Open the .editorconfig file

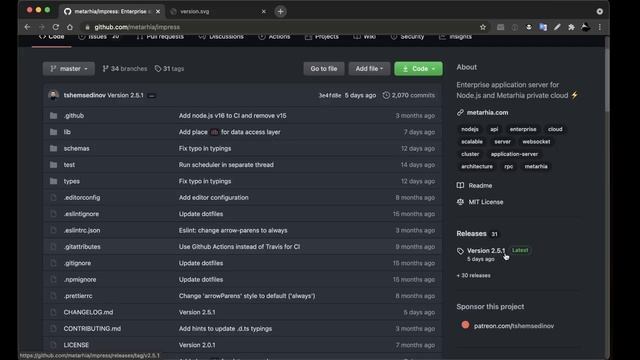pyautogui.click(x=82, y=197)
